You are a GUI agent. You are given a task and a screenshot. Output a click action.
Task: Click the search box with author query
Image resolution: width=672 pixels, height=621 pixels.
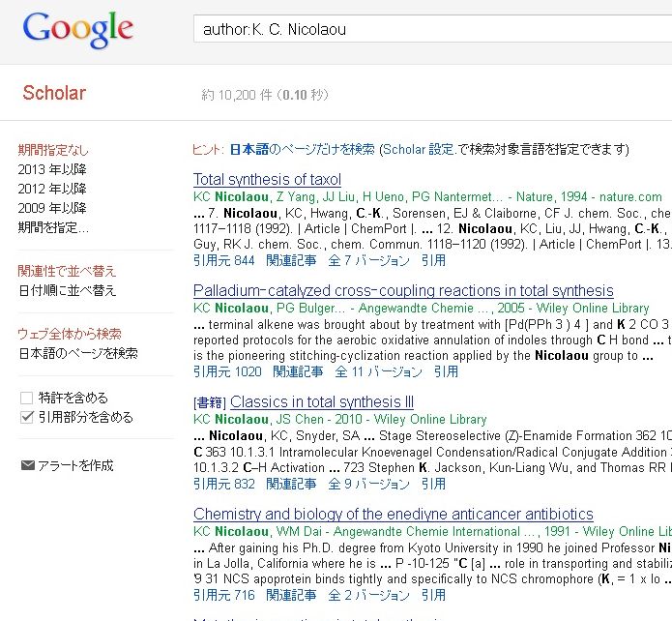click(x=425, y=29)
